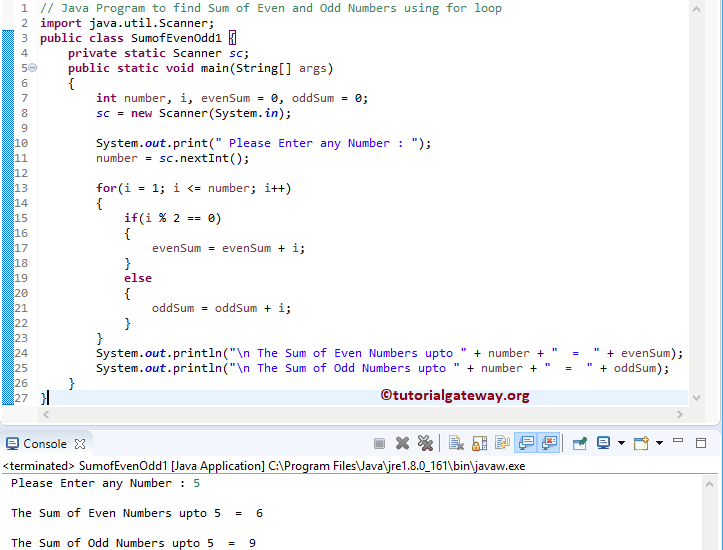Image resolution: width=723 pixels, height=550 pixels.
Task: Click the Display Selected Console monitor icon
Action: pyautogui.click(x=603, y=443)
